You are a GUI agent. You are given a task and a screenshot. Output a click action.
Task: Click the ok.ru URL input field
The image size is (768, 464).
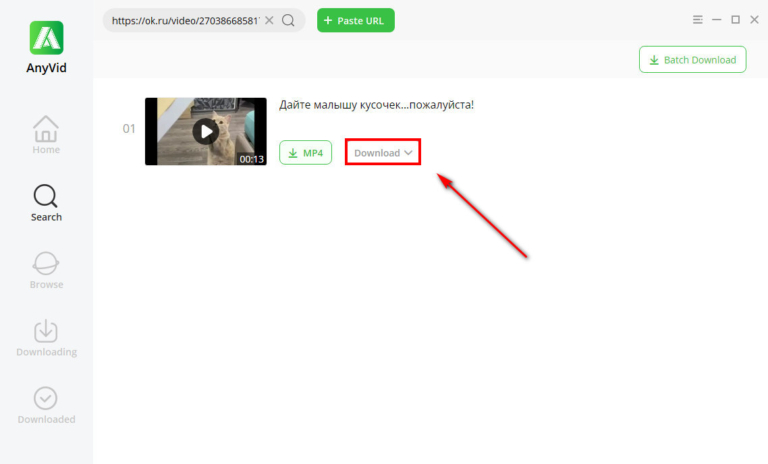click(x=184, y=20)
